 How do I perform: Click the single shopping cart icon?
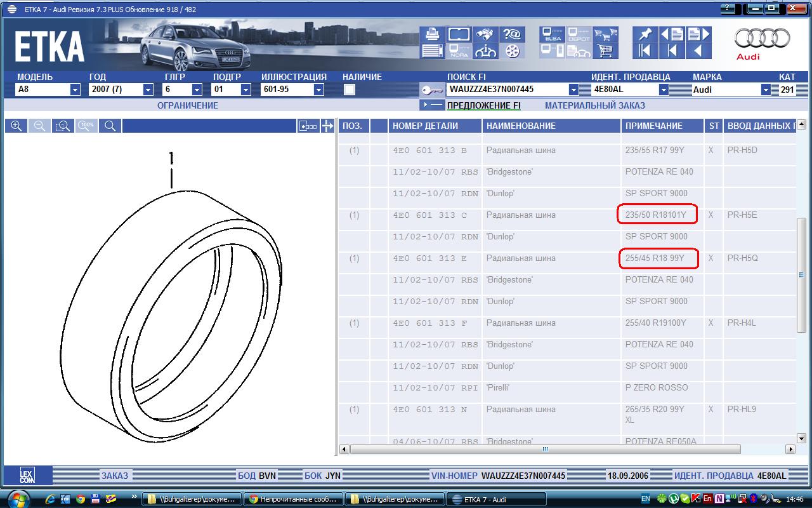tap(605, 51)
